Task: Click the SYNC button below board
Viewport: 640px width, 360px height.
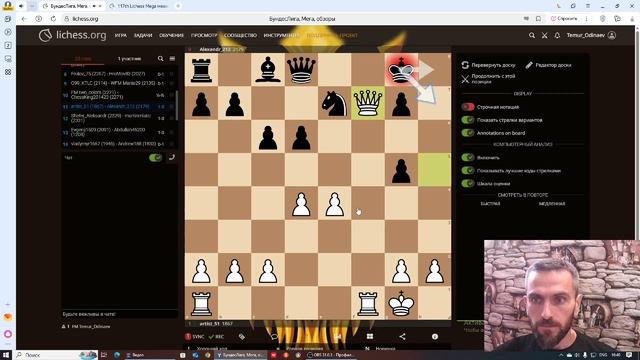Action: click(x=194, y=336)
